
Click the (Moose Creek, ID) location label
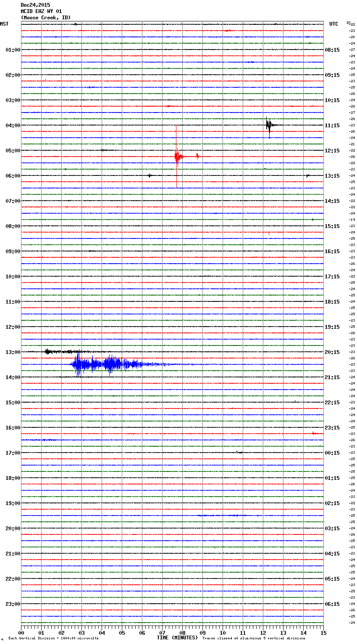click(x=45, y=18)
